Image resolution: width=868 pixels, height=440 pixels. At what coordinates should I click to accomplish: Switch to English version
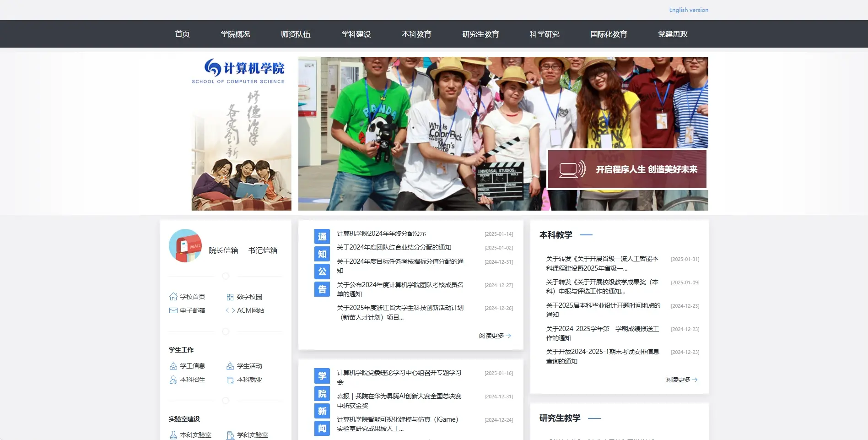[688, 10]
